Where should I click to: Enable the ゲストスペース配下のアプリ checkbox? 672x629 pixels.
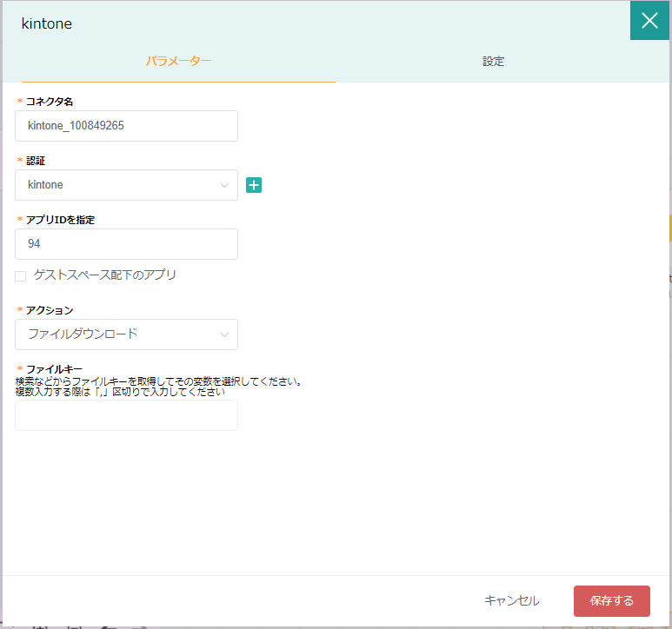21,275
